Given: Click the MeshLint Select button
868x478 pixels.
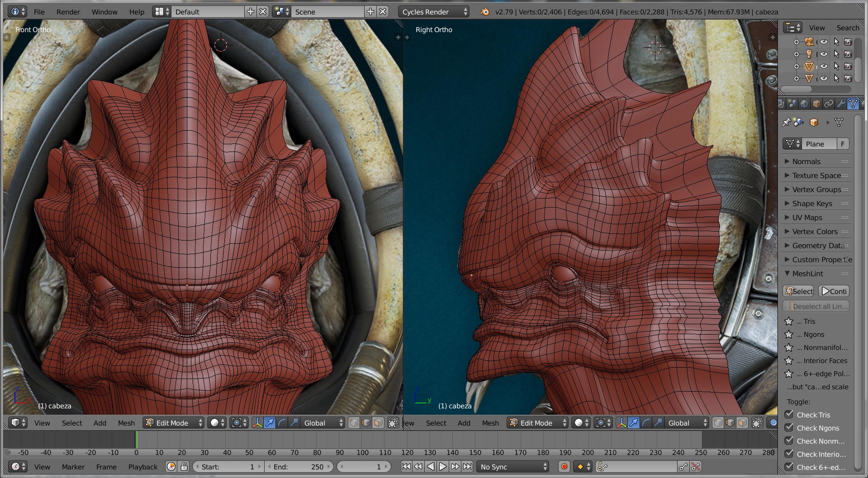Looking at the screenshot, I should point(799,292).
